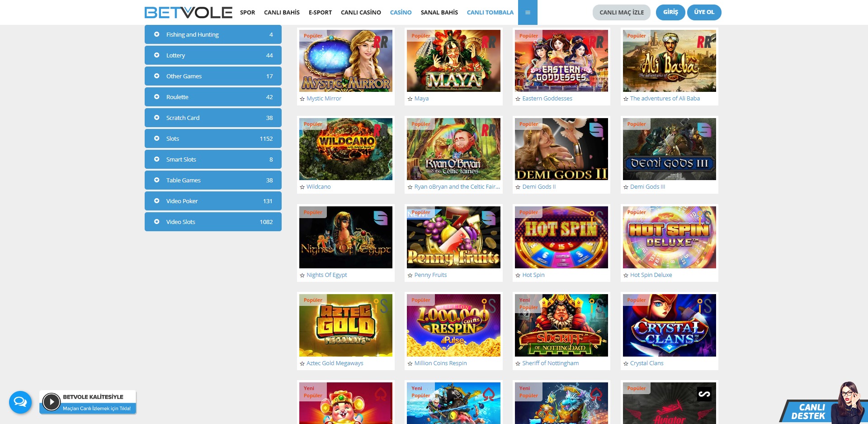Click the ÜYE OL signup button
868x424 pixels.
coord(704,12)
